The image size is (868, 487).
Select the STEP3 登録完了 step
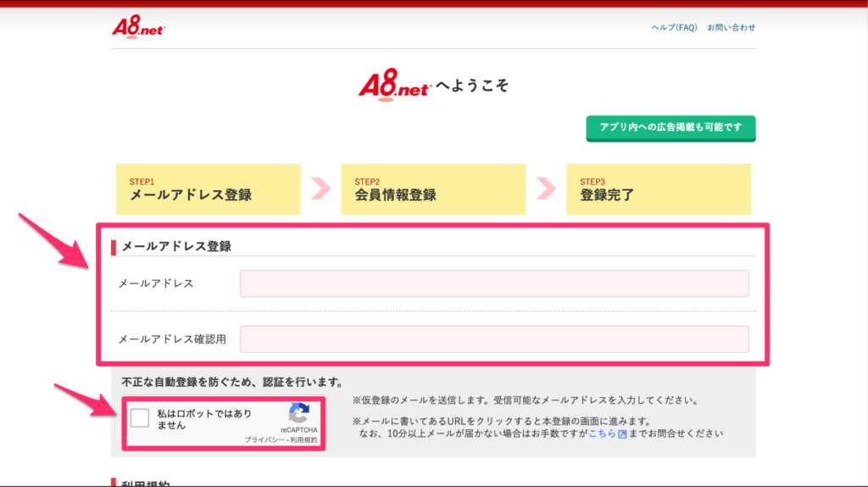click(659, 189)
